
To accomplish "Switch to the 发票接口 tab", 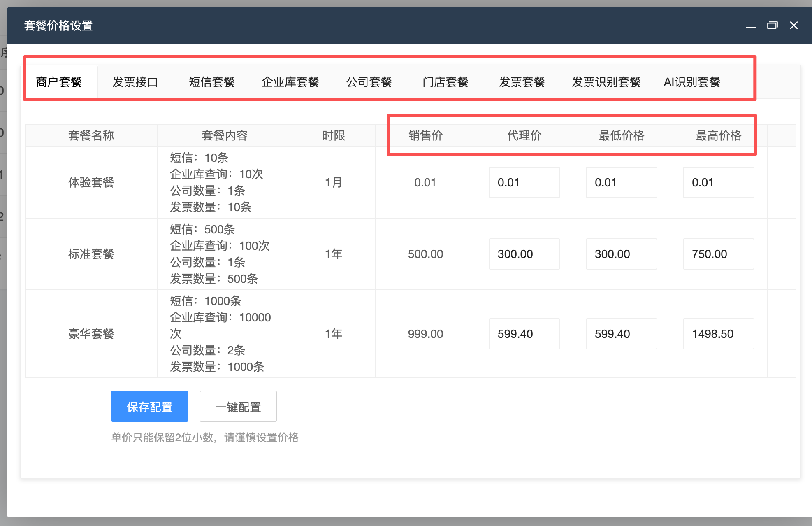I will tap(135, 82).
